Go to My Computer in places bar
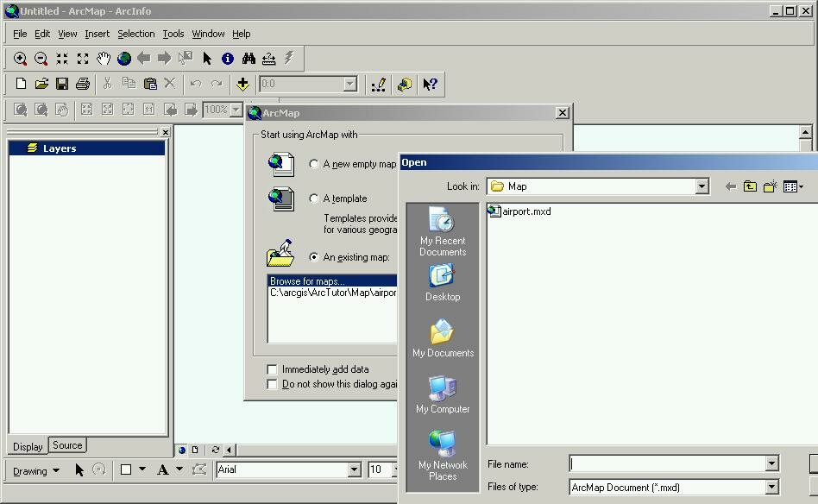 point(443,394)
